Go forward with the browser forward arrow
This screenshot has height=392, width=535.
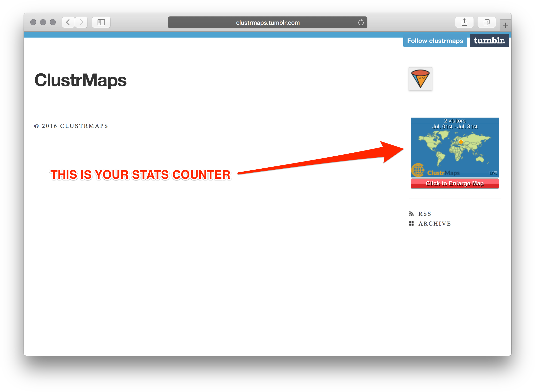81,22
